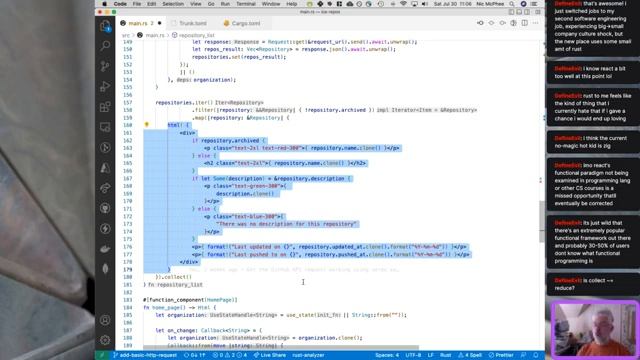
Task: Click the rust-analyzer status bar item
Action: pyautogui.click(x=308, y=355)
